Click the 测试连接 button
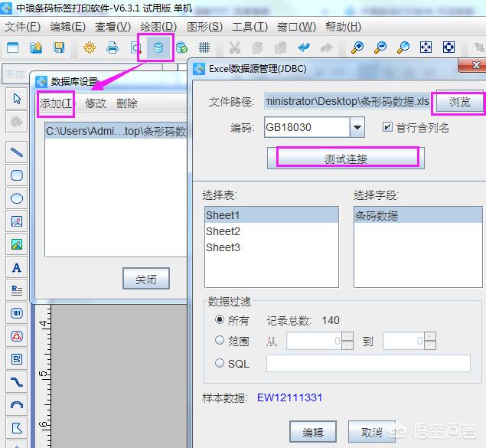The image size is (486, 448). [346, 159]
